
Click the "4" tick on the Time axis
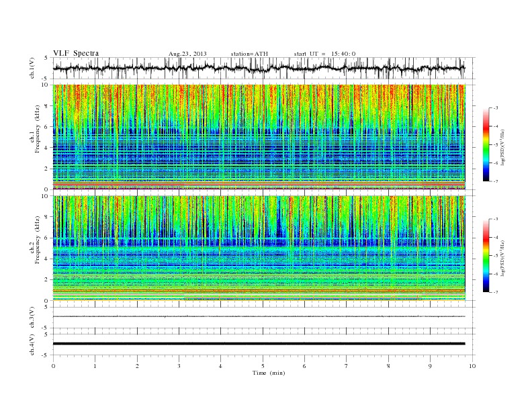(220, 366)
